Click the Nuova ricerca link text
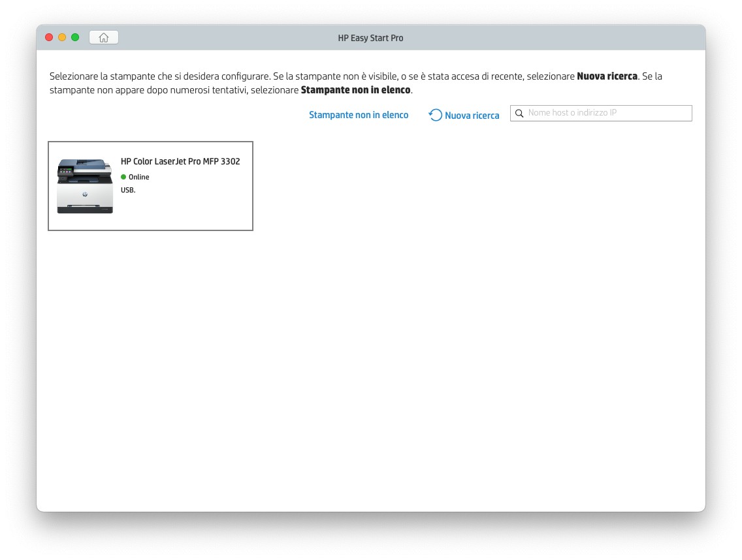 (472, 116)
